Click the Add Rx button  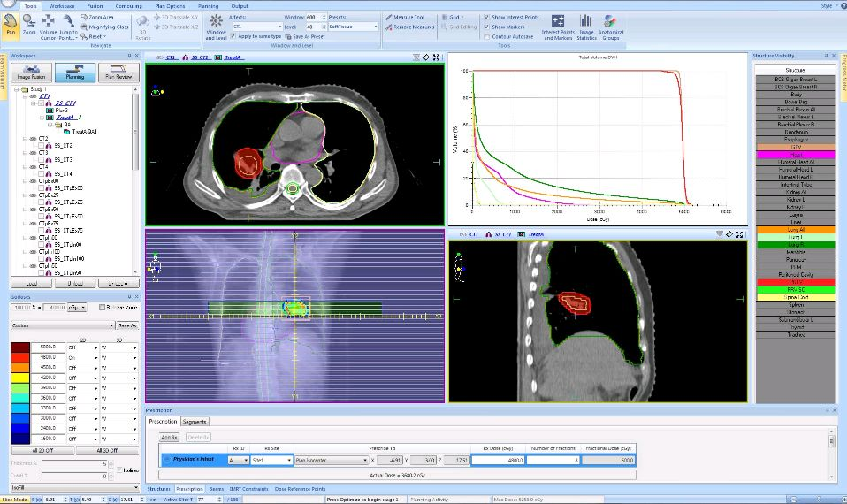[170, 437]
